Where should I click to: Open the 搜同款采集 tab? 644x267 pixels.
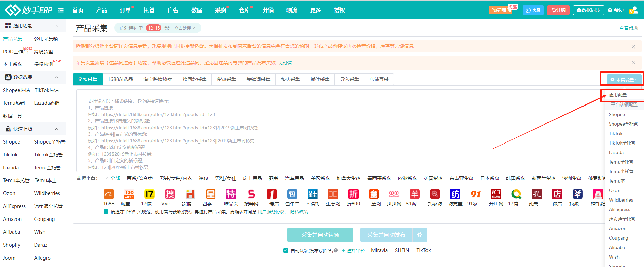coord(195,79)
